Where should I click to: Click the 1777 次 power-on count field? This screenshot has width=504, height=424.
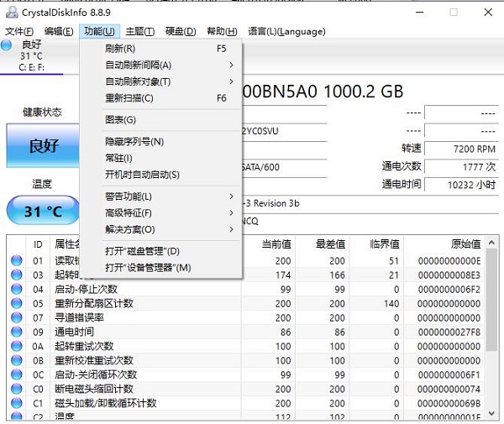coord(461,167)
